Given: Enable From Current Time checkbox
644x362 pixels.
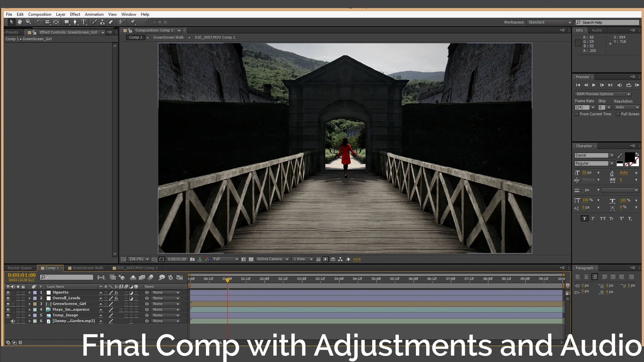Looking at the screenshot, I should 577,114.
